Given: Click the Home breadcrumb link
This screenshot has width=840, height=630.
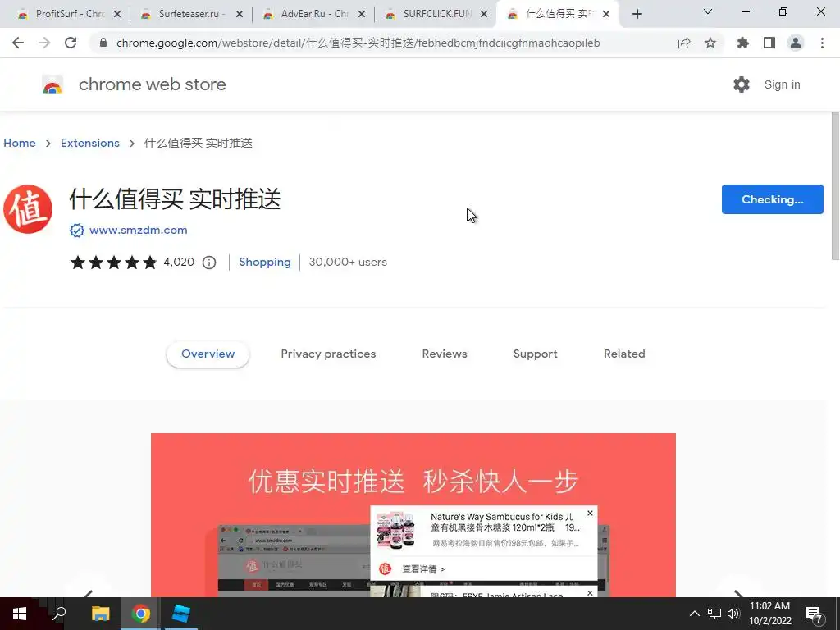Looking at the screenshot, I should 20,143.
